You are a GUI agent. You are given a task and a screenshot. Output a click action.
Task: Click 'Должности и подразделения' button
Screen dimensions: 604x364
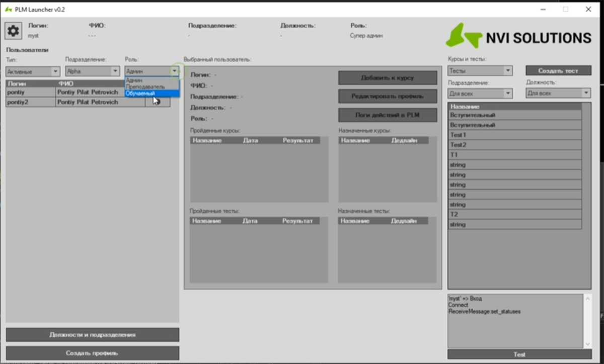click(x=93, y=334)
